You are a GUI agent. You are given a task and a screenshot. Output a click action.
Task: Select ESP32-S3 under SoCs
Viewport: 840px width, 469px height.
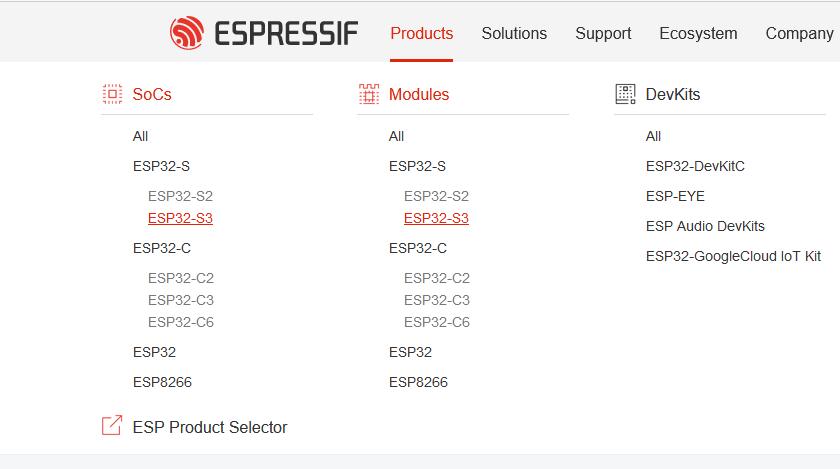click(180, 218)
